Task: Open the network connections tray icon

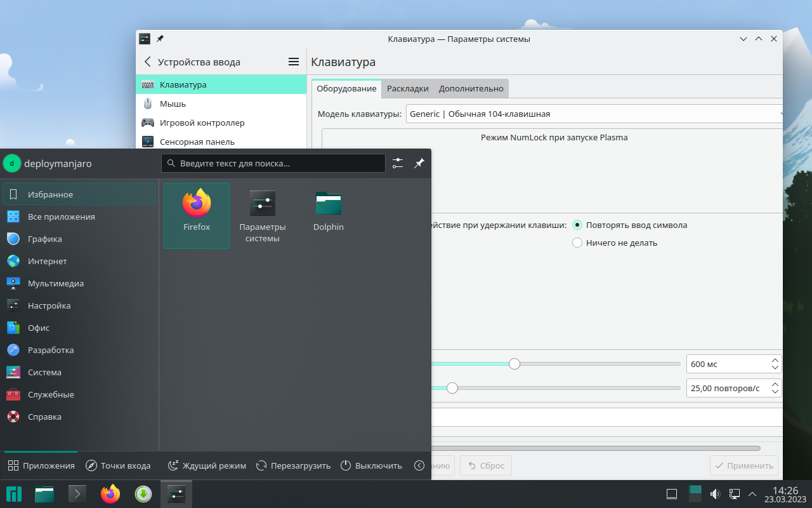Action: coord(734,494)
